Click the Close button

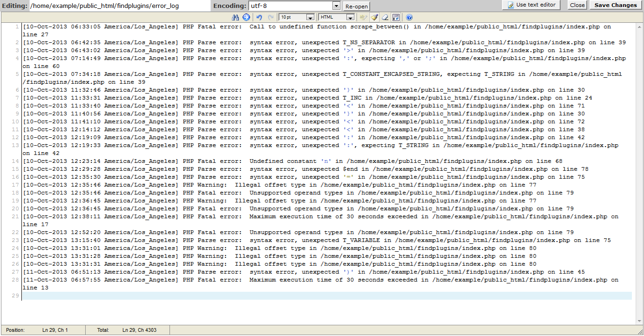577,5
